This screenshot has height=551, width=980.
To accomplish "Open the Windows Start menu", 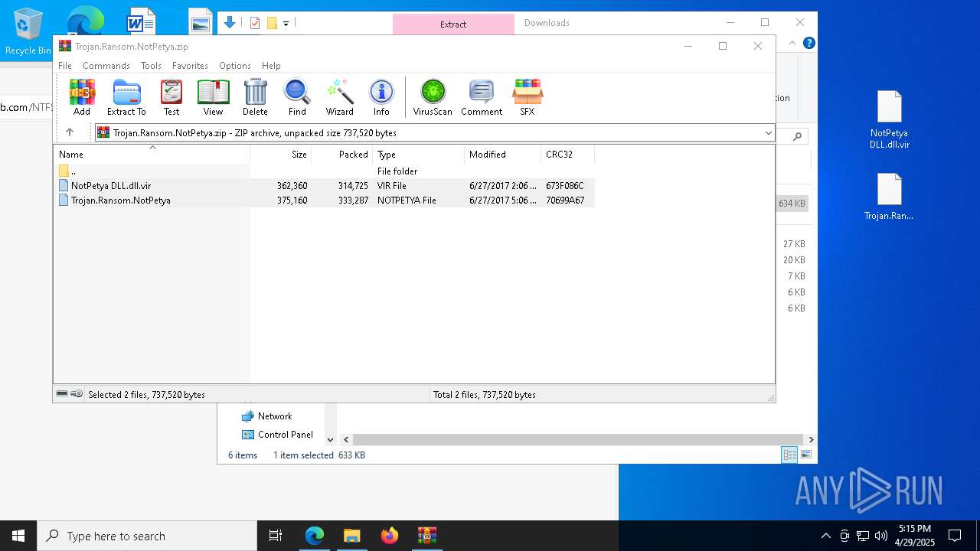I will click(18, 536).
